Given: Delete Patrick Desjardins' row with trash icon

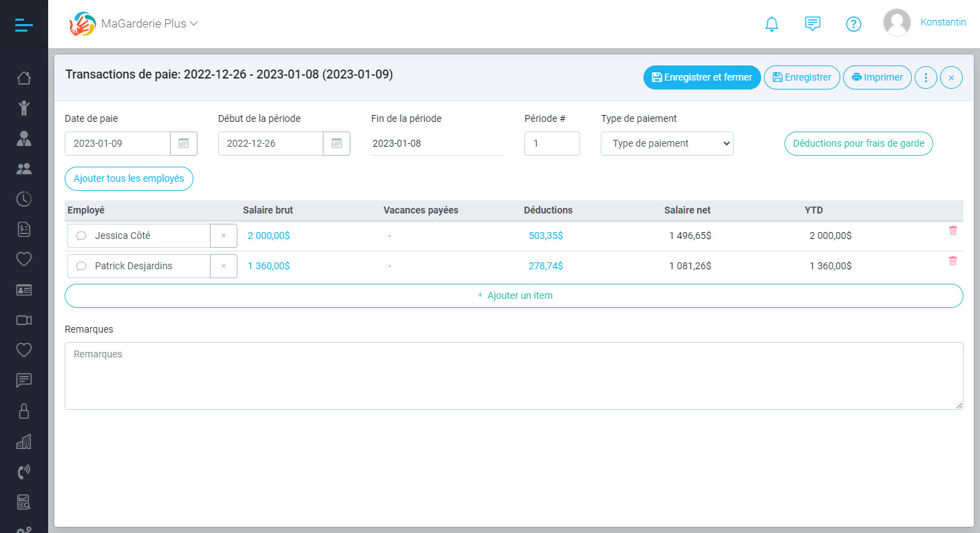Looking at the screenshot, I should (x=952, y=261).
